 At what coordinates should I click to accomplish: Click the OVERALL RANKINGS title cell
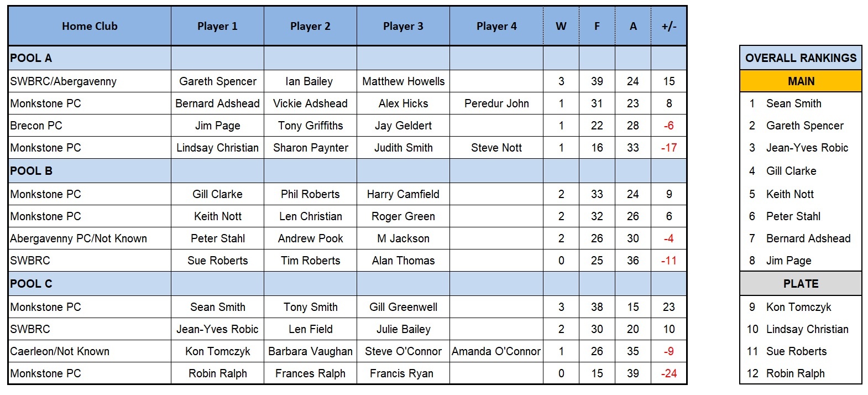801,58
